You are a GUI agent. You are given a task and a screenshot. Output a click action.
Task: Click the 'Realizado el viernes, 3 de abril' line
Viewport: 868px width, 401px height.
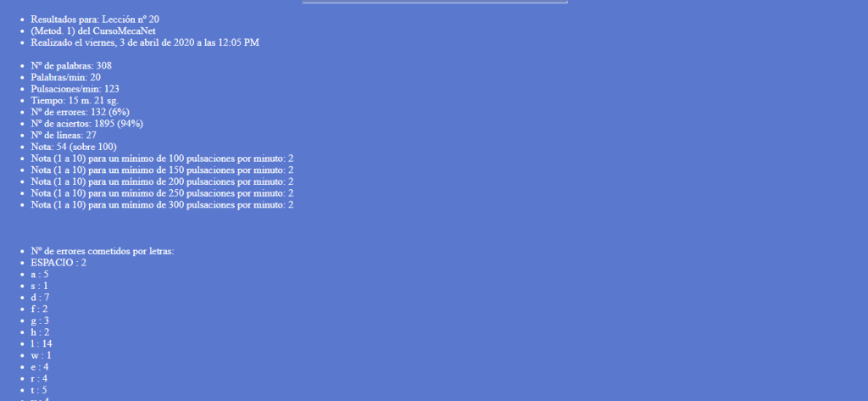pyautogui.click(x=144, y=42)
